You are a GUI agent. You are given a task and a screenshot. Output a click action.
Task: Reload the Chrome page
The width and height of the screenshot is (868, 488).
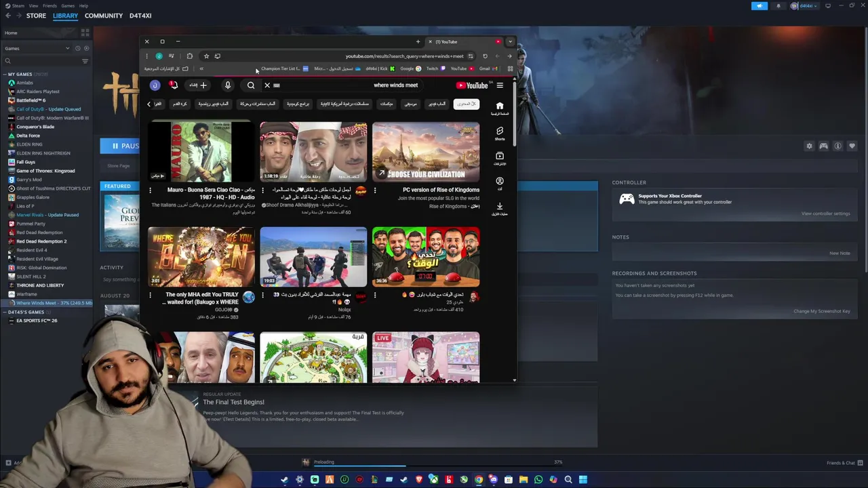485,56
